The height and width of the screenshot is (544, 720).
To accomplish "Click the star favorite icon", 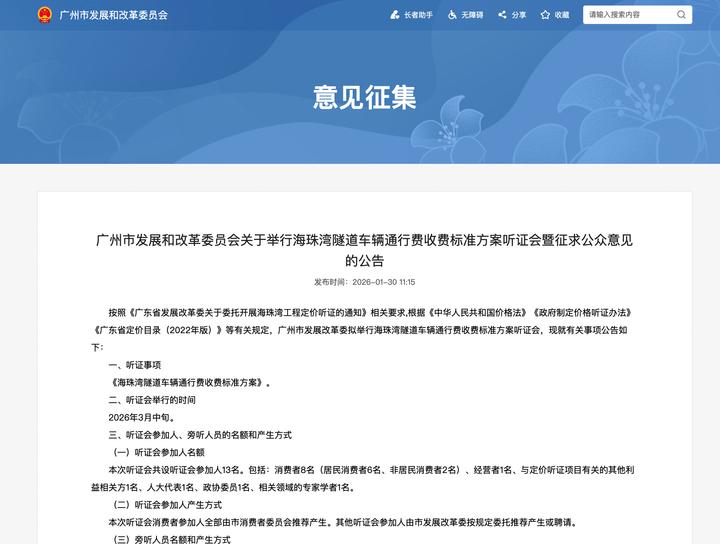I will [x=545, y=15].
